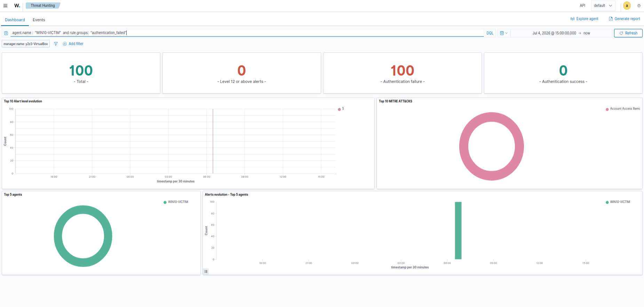
Task: Switch to the Dashboard tab
Action: click(x=15, y=20)
